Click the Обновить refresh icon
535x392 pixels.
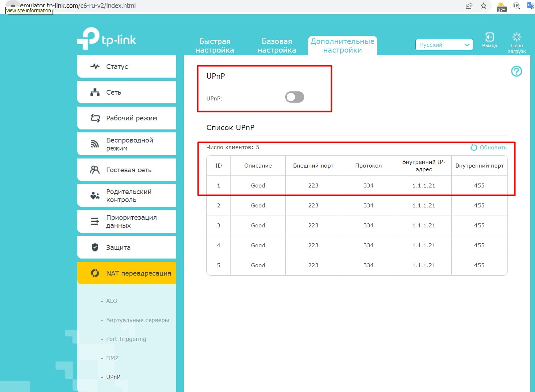point(474,147)
